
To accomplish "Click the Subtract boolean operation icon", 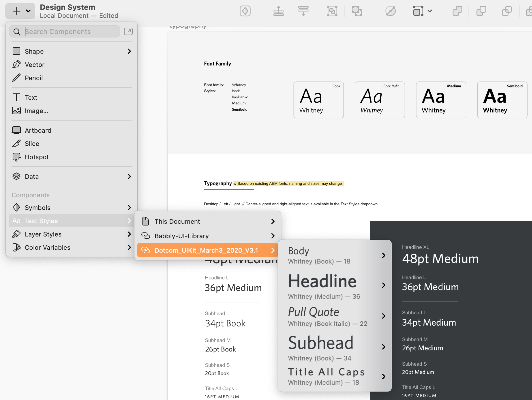I will click(x=481, y=11).
